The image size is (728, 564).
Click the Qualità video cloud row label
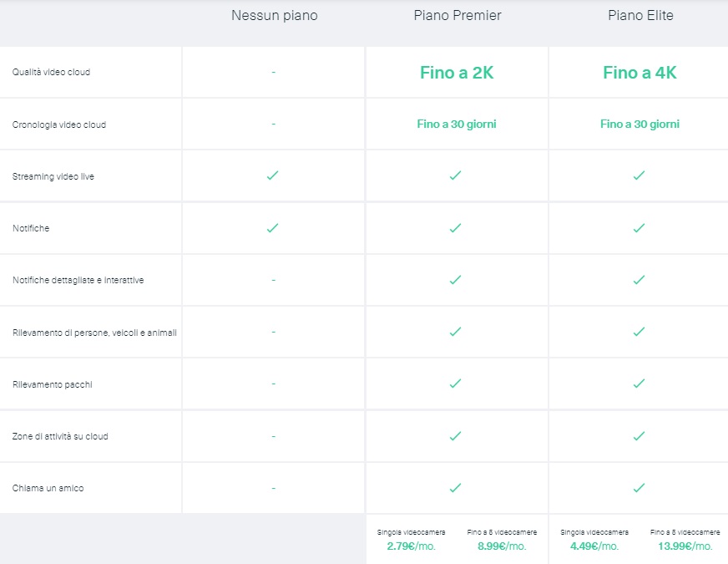pyautogui.click(x=51, y=72)
